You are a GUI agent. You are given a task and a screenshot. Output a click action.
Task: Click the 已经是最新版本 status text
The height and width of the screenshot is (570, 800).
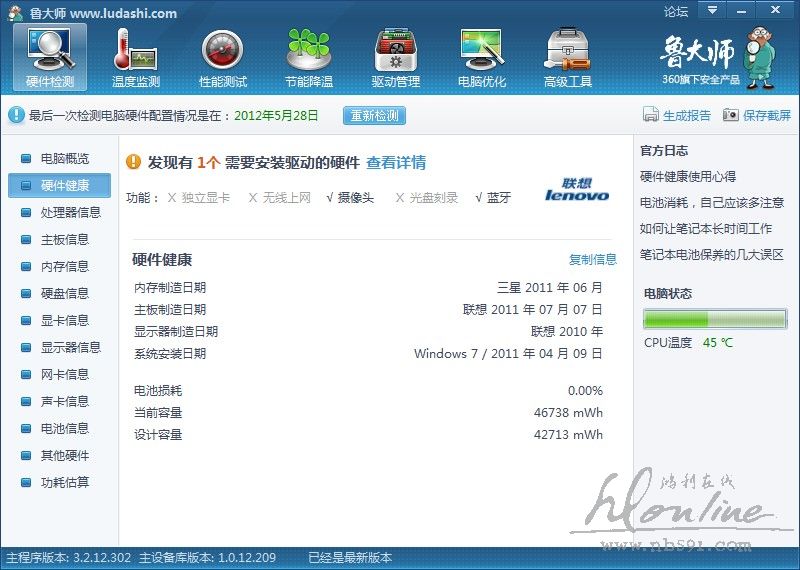(x=351, y=558)
